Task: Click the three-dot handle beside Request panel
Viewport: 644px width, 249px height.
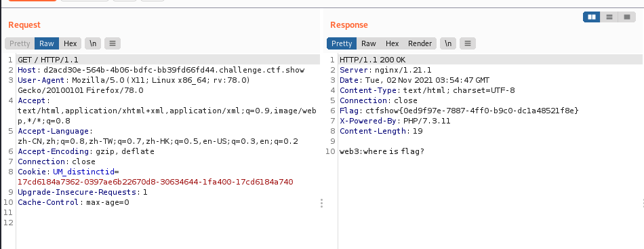Action: point(321,203)
